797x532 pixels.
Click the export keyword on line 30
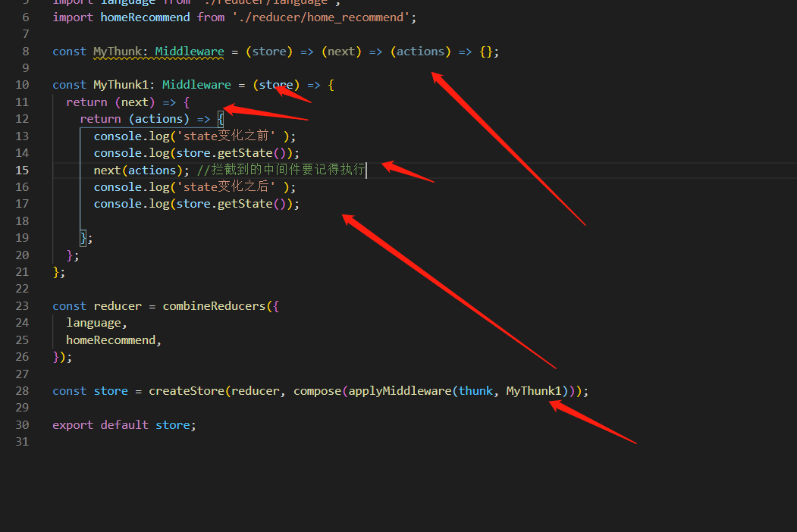pos(73,425)
